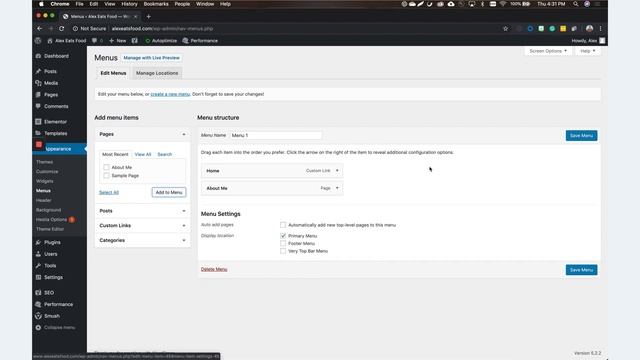Open Settings in the sidebar

pyautogui.click(x=53, y=277)
